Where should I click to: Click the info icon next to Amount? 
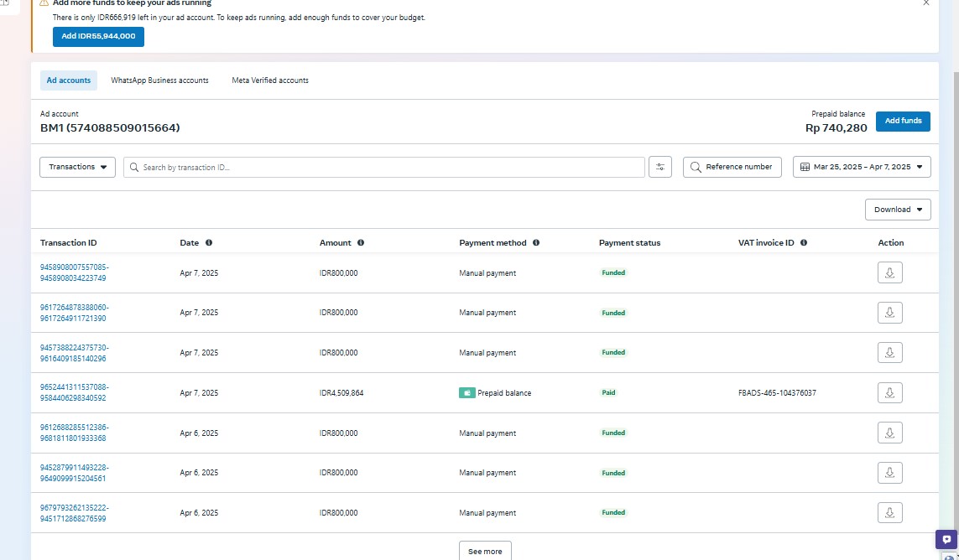click(x=361, y=243)
